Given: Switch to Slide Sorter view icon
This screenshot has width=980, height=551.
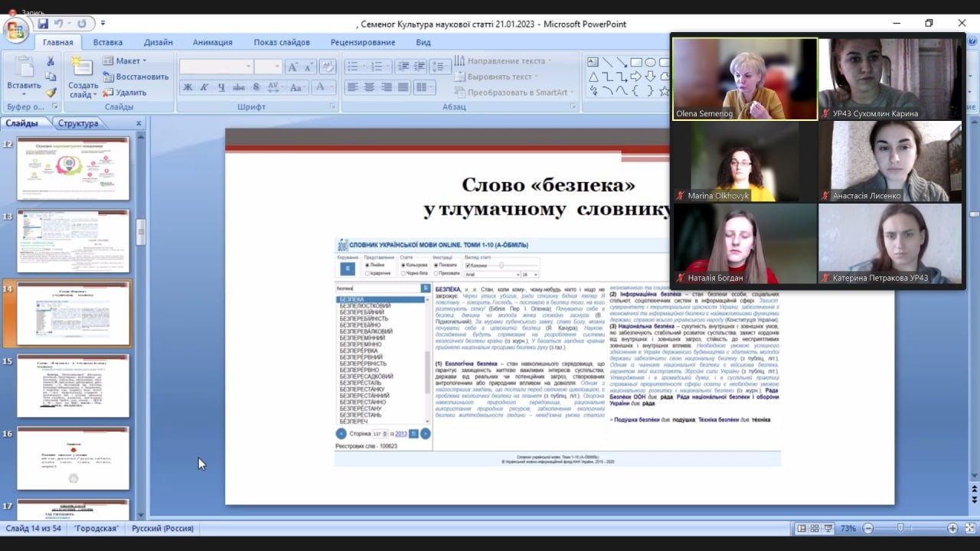Looking at the screenshot, I should [814, 529].
